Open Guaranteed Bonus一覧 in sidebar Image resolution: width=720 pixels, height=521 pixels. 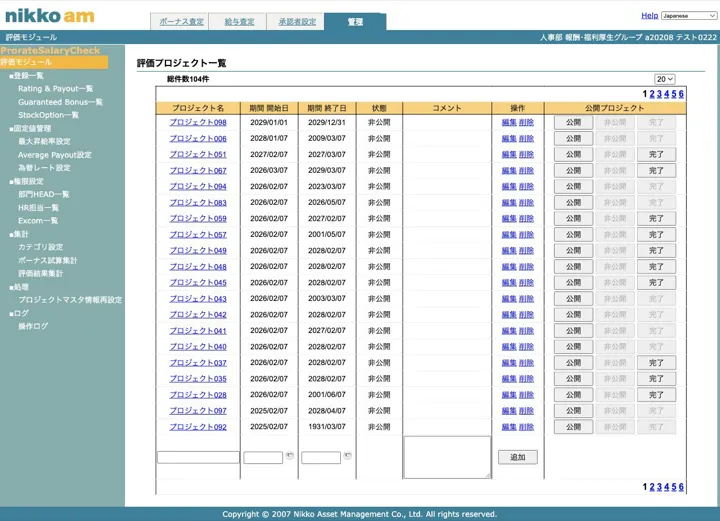60,102
